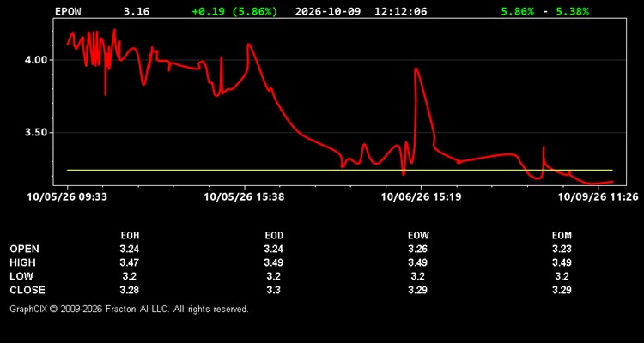
Task: Click the HIGH value 3.47 under EOH
Action: [130, 262]
